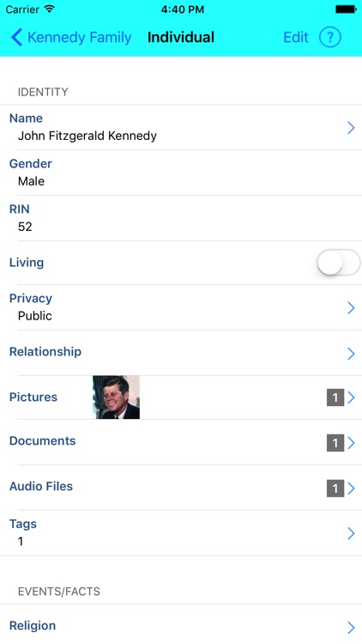Open the Name row chevron
The width and height of the screenshot is (362, 644).
[x=351, y=128]
